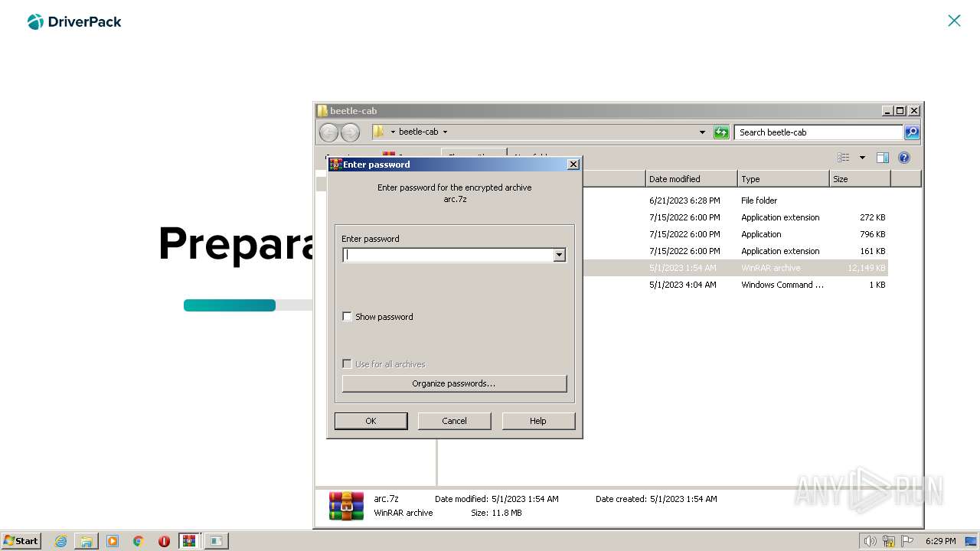
Task: Click the WinRAR icon in dialog title bar
Action: (335, 165)
